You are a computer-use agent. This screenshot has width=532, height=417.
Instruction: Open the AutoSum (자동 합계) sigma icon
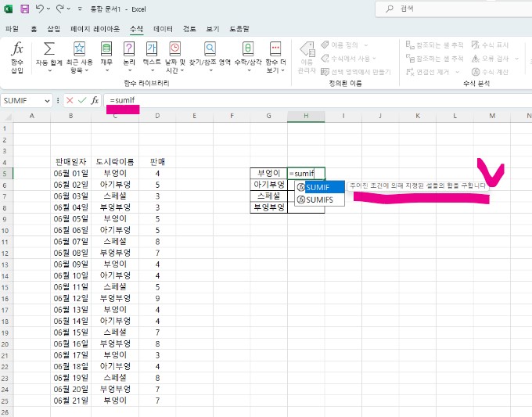(49, 49)
